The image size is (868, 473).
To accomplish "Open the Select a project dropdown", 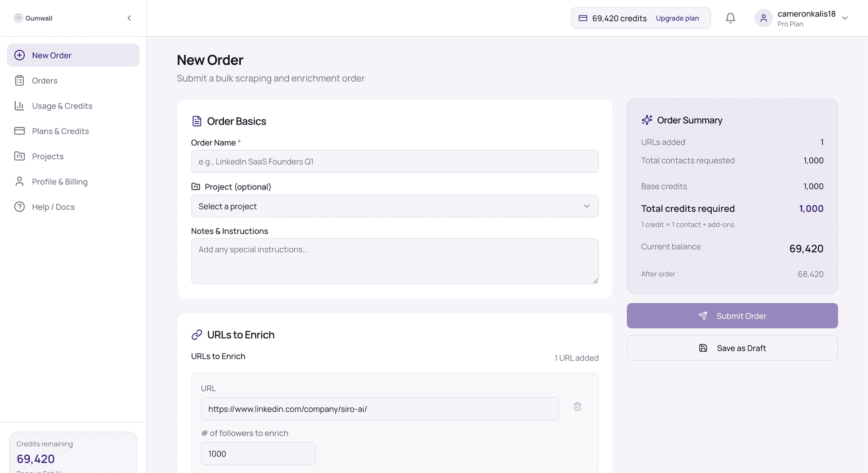I will [x=395, y=206].
